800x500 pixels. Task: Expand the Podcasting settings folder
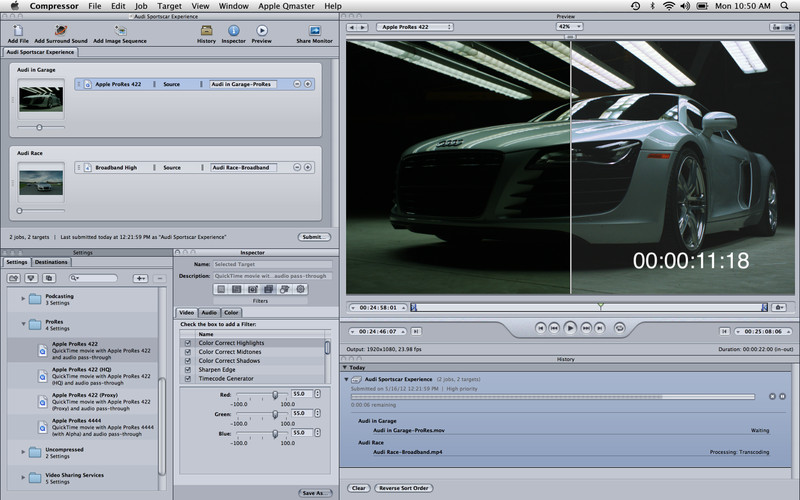point(23,298)
